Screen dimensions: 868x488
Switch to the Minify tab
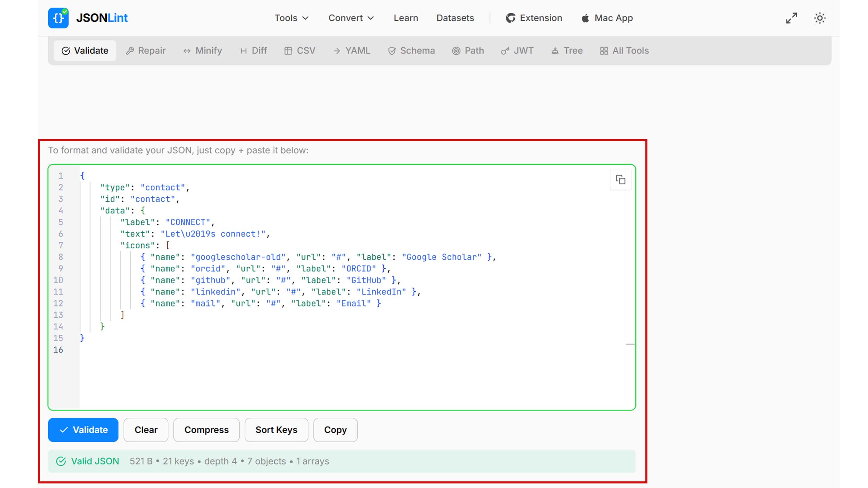tap(203, 51)
